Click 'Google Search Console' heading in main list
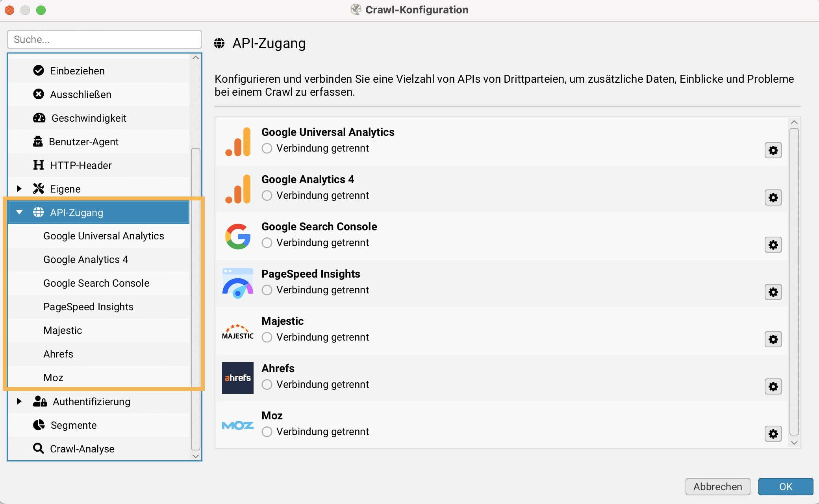 coord(319,226)
